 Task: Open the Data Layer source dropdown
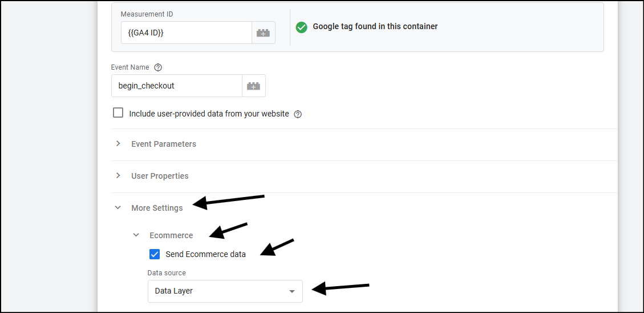[x=225, y=291]
